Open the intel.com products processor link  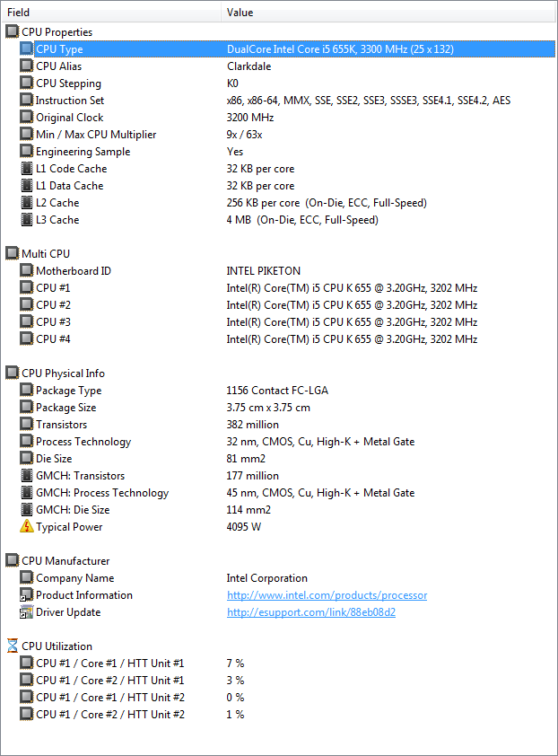(327, 595)
